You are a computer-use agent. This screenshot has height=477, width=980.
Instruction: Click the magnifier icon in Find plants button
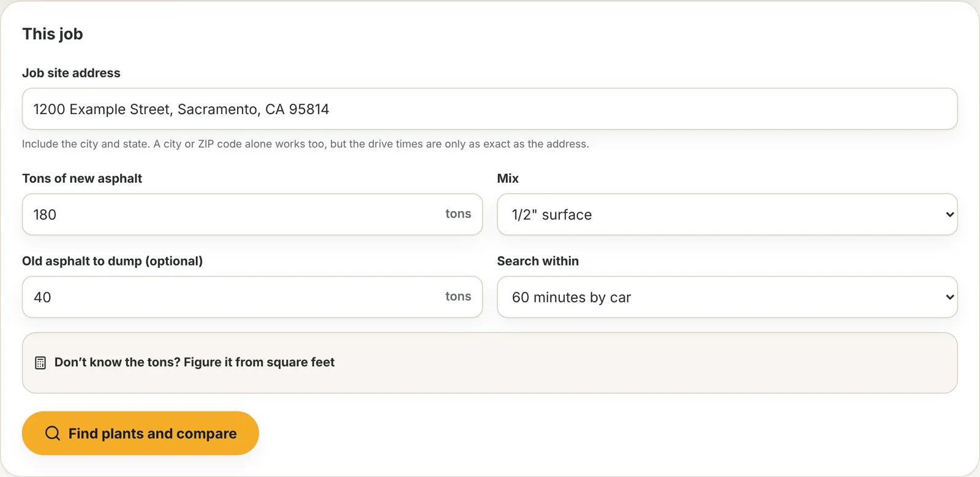pyautogui.click(x=53, y=433)
